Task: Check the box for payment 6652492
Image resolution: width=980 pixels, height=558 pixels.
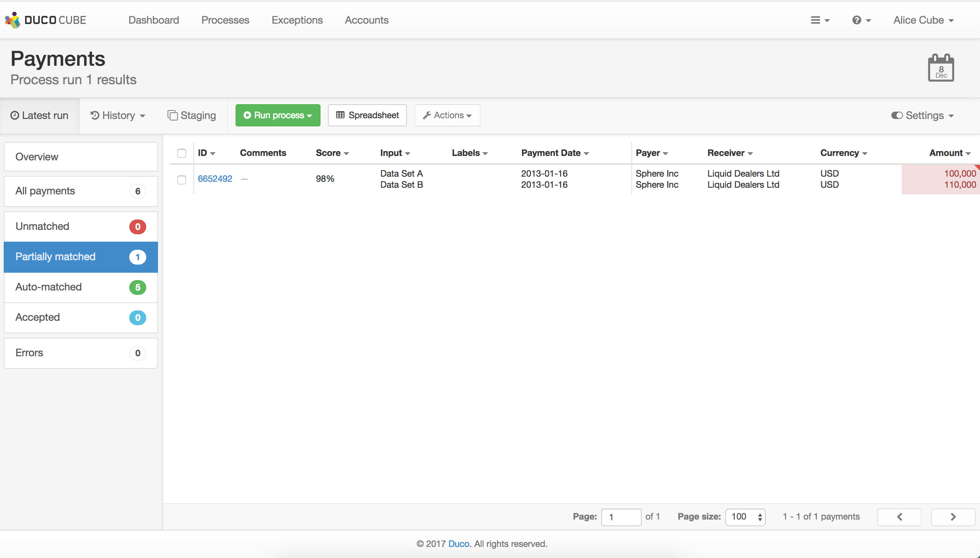Action: tap(182, 180)
